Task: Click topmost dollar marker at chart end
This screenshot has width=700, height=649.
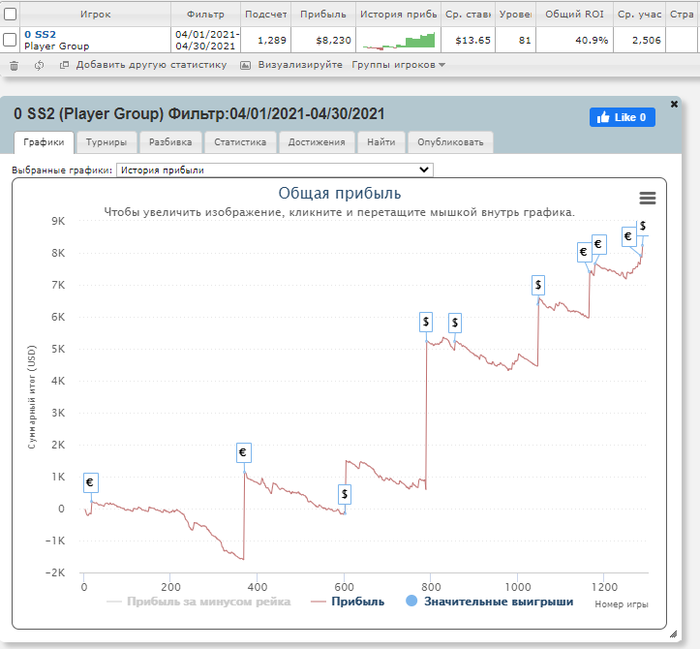Action: (x=642, y=227)
